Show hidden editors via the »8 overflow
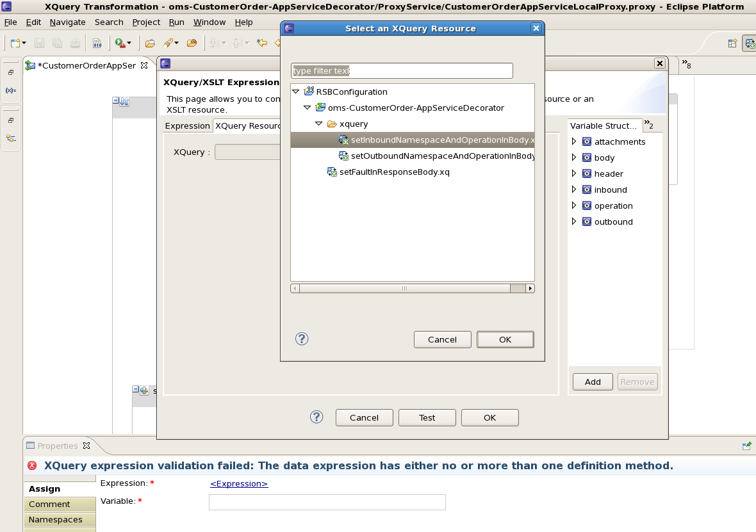 [x=686, y=64]
